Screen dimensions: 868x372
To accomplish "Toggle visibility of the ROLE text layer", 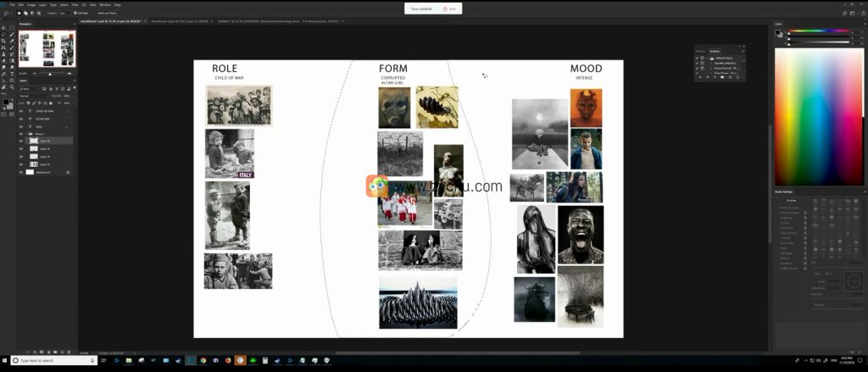I will click(x=21, y=126).
